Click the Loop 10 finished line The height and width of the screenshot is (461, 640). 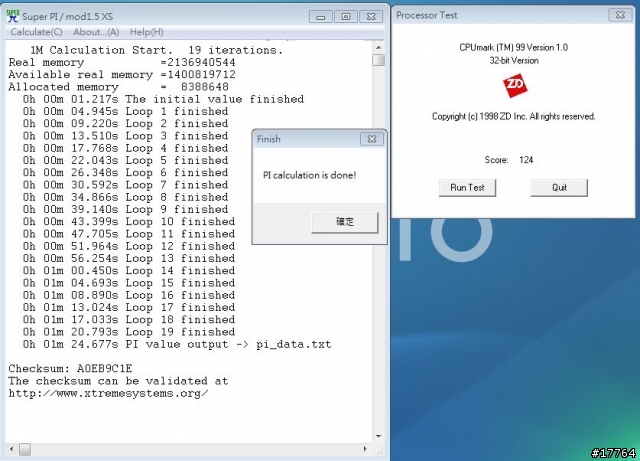tap(129, 222)
